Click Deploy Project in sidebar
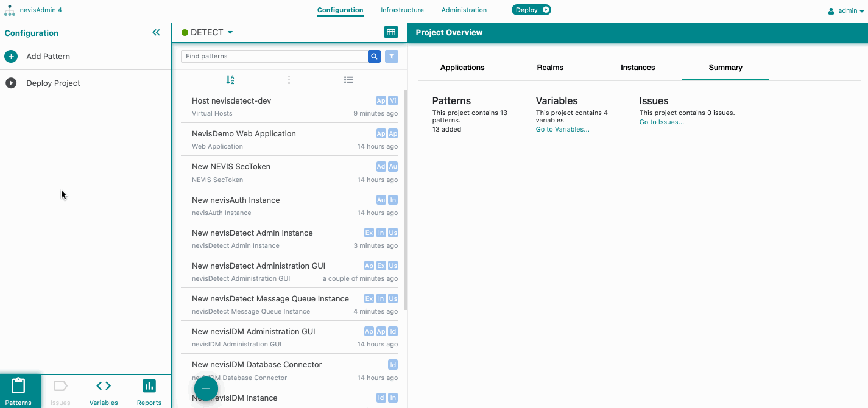The height and width of the screenshot is (408, 868). tap(53, 83)
